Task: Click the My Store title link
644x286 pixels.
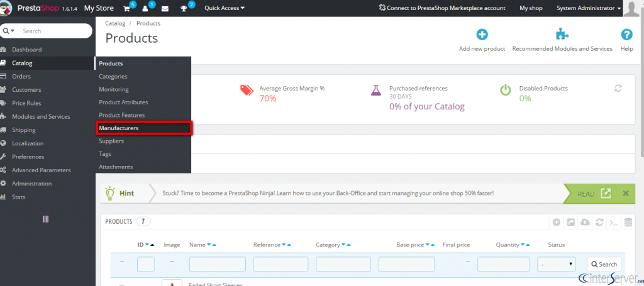Action: coord(99,8)
